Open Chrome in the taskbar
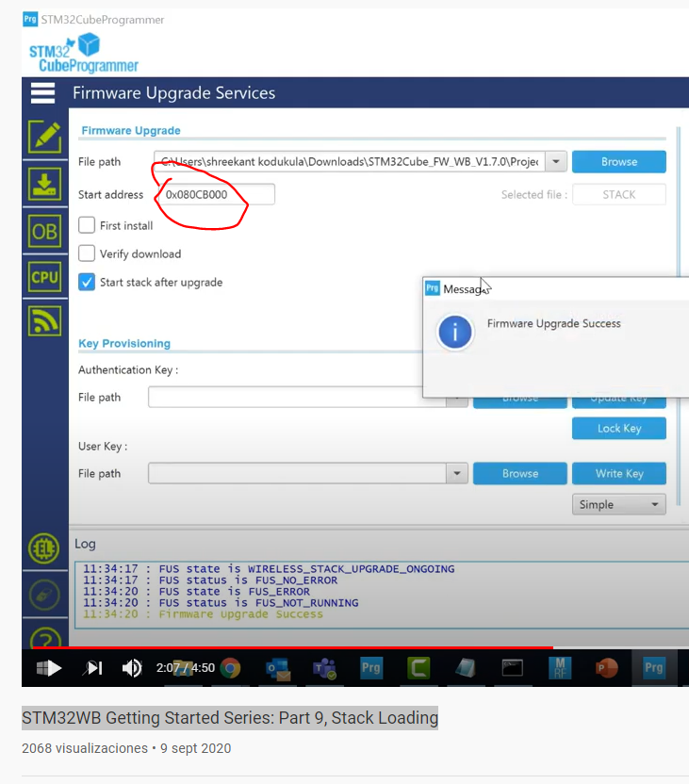The height and width of the screenshot is (784, 689). 231,667
